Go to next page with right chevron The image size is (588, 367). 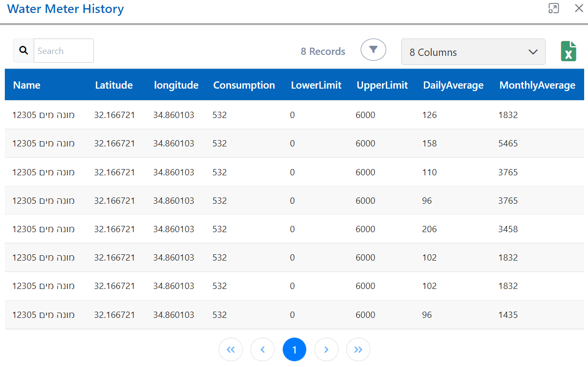click(x=327, y=349)
